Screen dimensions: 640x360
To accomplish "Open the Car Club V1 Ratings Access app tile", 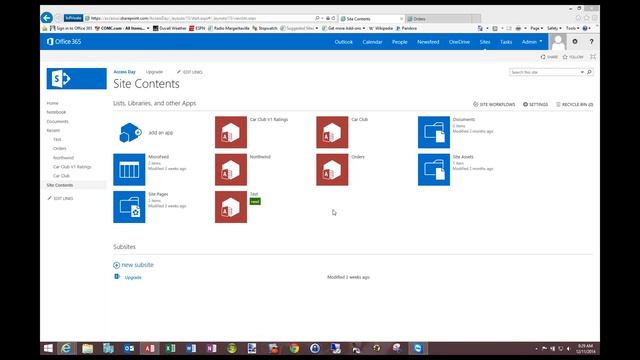I will tap(231, 132).
